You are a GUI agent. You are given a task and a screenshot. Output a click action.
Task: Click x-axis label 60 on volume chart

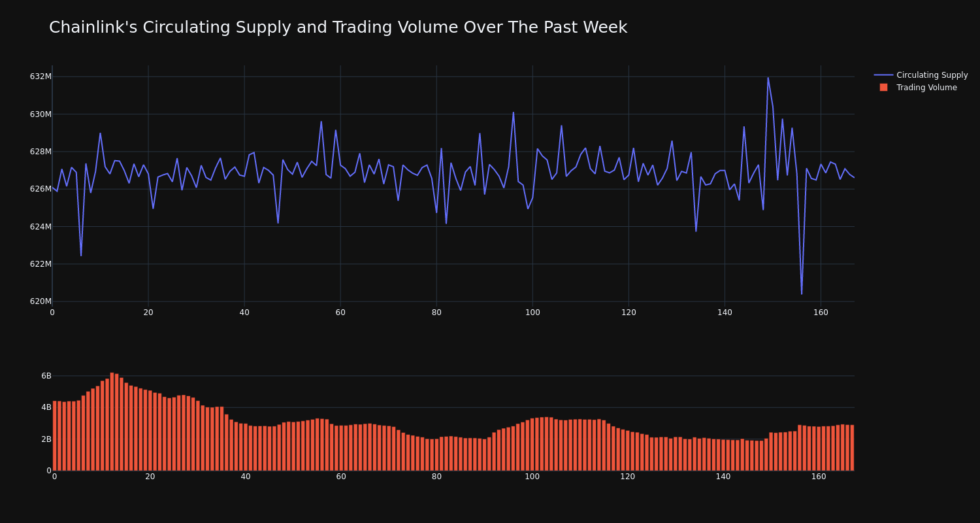tap(341, 477)
